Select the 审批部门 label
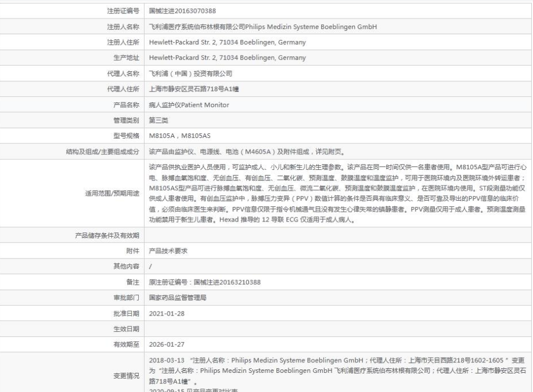 (126, 297)
